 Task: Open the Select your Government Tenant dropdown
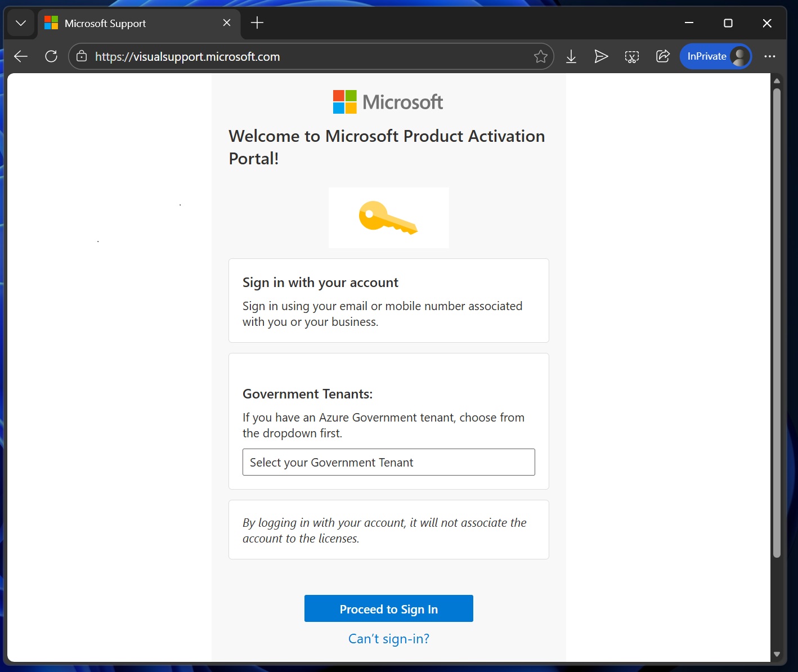click(x=388, y=462)
